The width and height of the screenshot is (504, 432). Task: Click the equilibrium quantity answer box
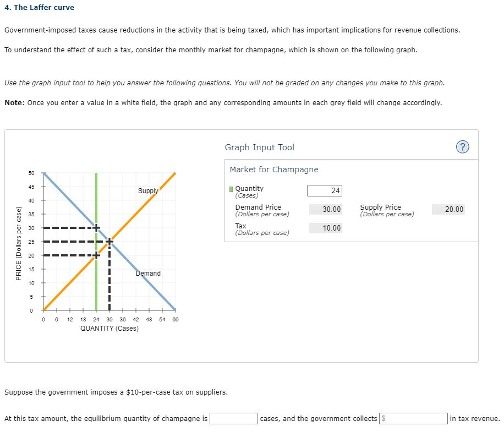coord(233,418)
